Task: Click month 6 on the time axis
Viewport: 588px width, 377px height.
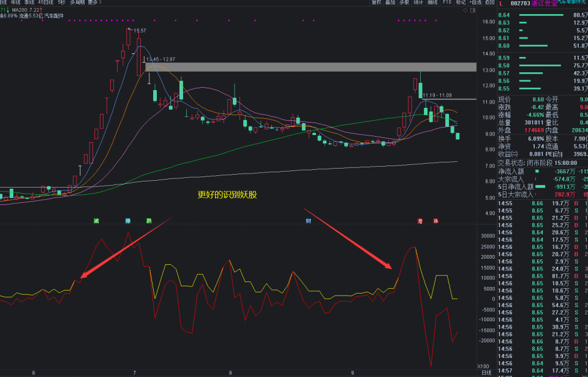Action: click(33, 373)
